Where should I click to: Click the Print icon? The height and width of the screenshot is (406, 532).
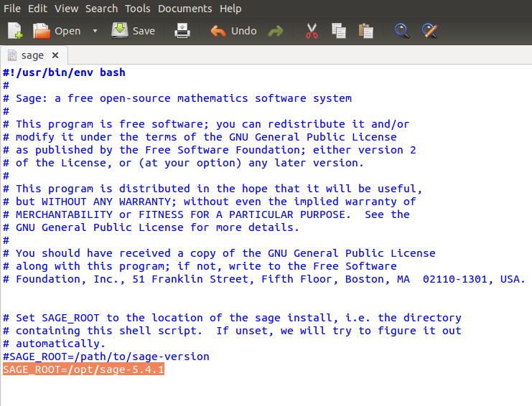[182, 31]
